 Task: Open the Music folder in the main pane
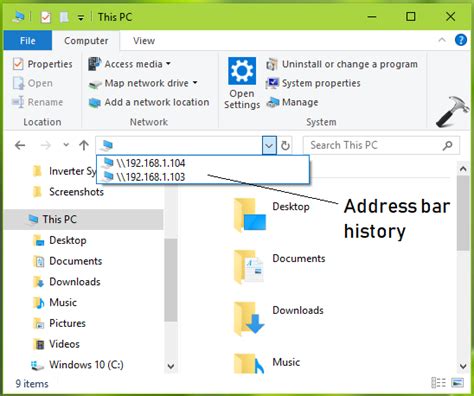267,363
